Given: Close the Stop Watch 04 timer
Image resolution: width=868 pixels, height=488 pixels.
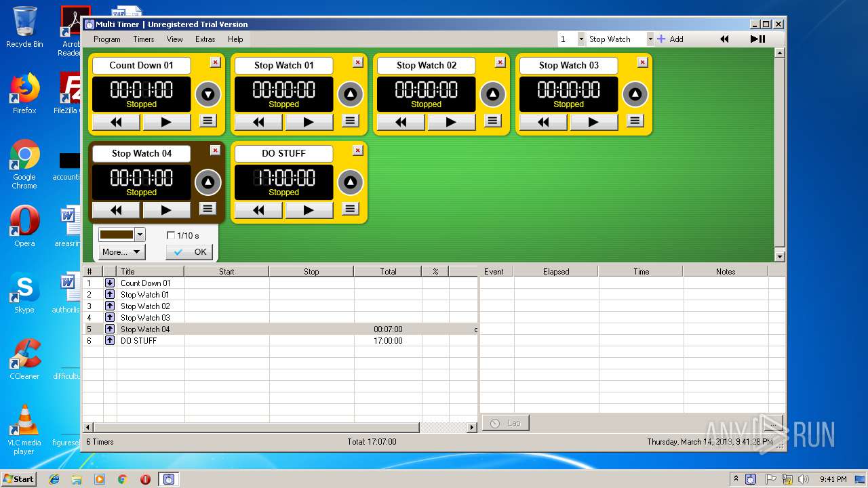Looking at the screenshot, I should (x=215, y=150).
